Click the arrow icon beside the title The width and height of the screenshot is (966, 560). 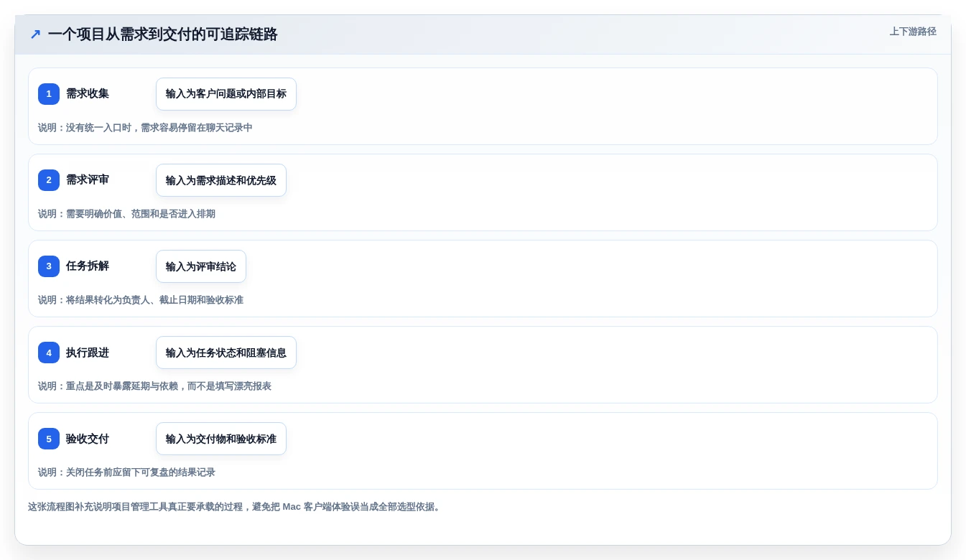tap(35, 34)
